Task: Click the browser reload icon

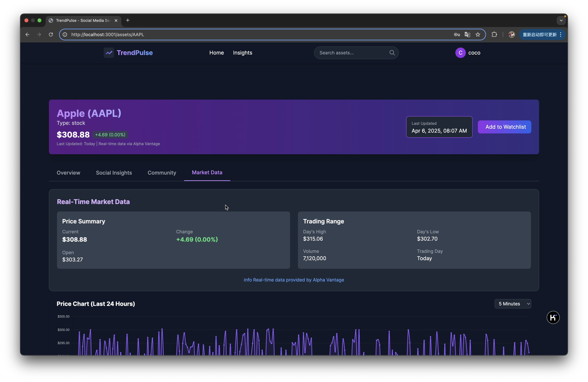Action: pos(51,35)
